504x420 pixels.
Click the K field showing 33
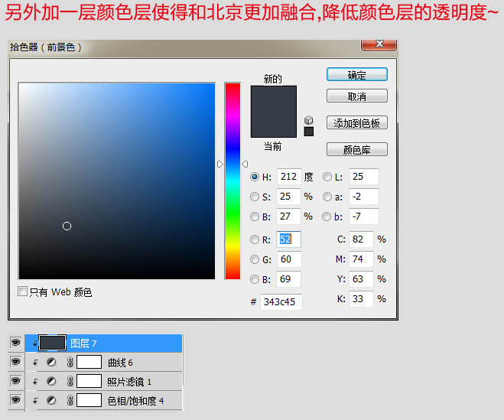(x=361, y=299)
